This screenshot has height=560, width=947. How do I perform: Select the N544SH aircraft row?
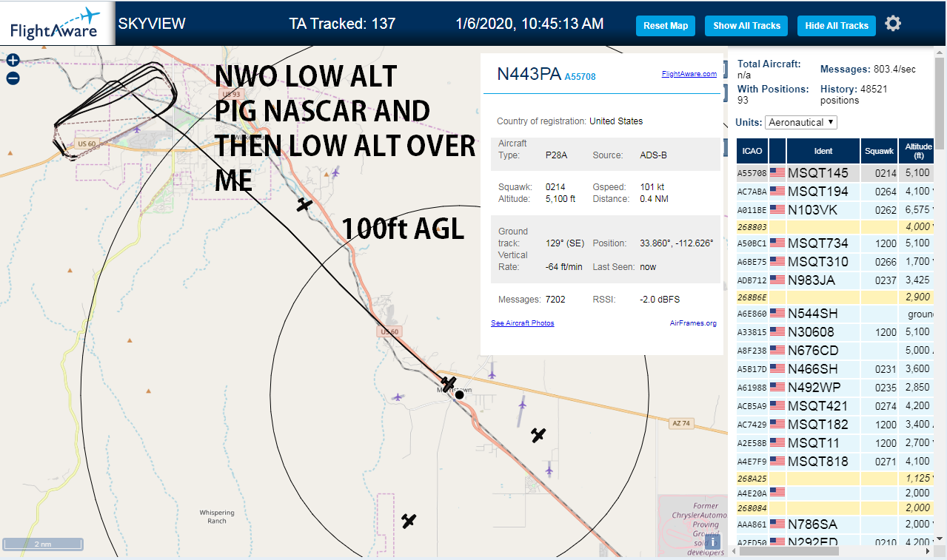point(835,314)
